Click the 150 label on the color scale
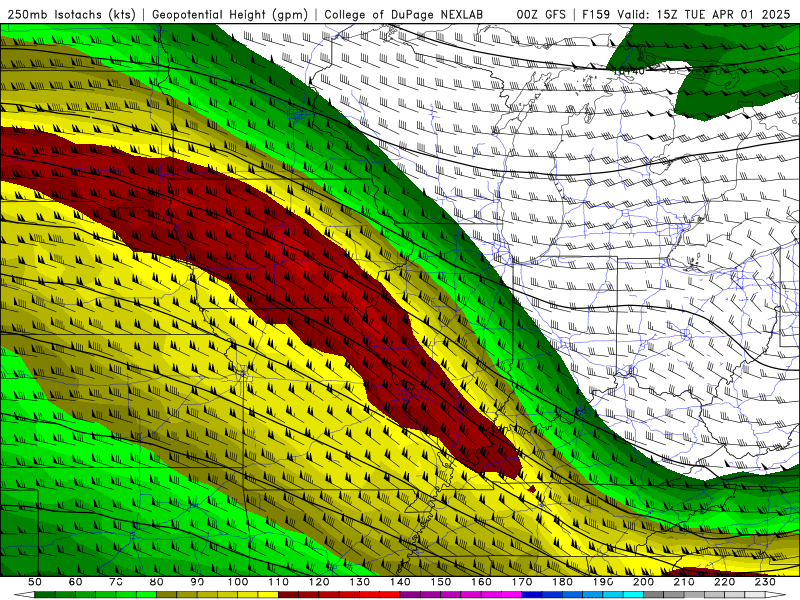The image size is (800, 600). [x=441, y=582]
